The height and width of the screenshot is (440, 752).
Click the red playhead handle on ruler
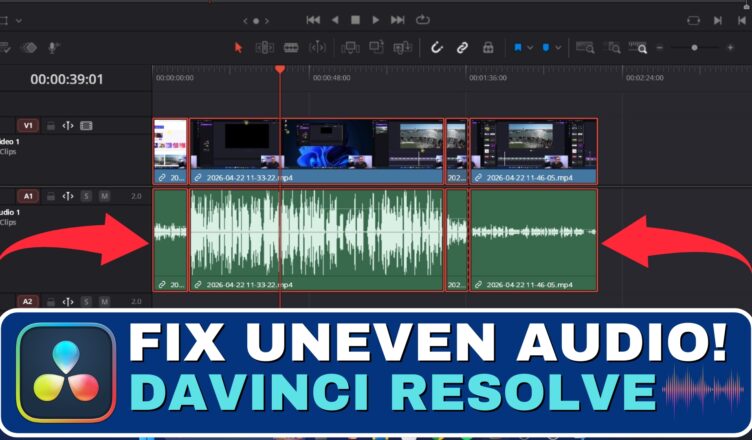[280, 69]
